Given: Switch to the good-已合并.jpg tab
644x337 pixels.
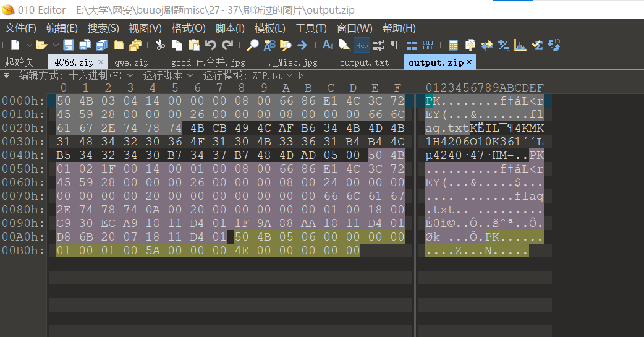Looking at the screenshot, I should click(208, 62).
